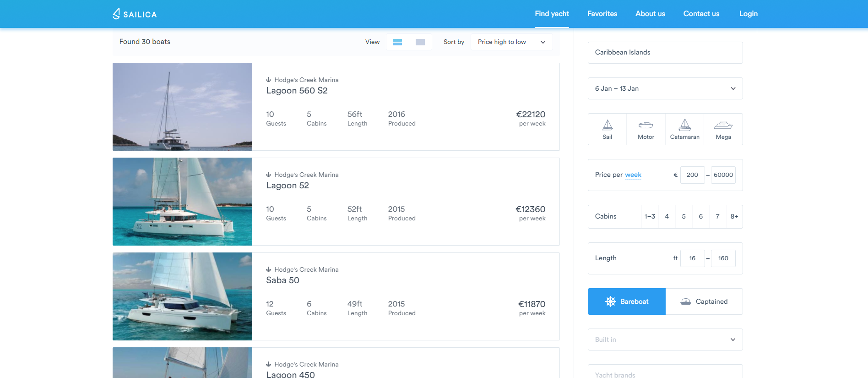
Task: Switch to list view layout
Action: click(x=397, y=42)
